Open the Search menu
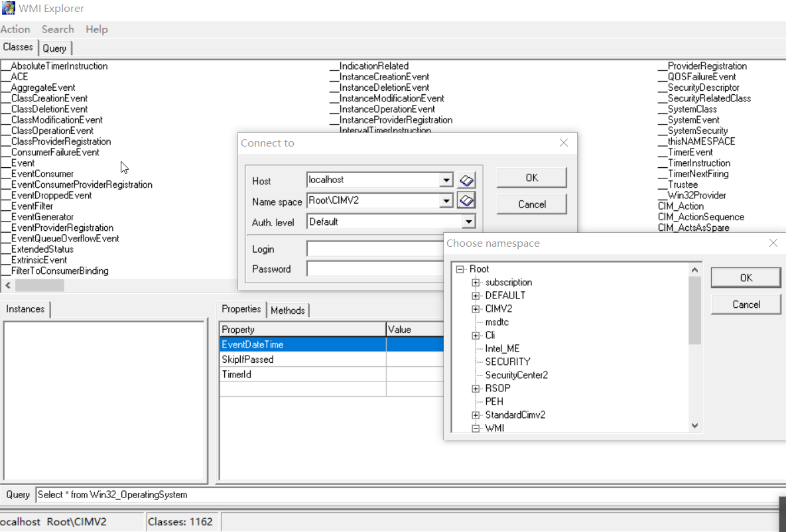The height and width of the screenshot is (532, 786). pyautogui.click(x=58, y=29)
